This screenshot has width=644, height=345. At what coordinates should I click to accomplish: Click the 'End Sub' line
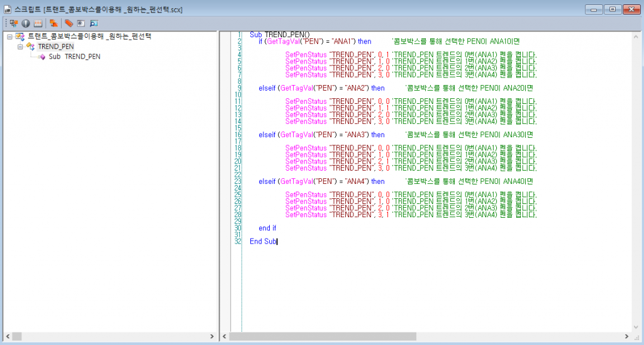pyautogui.click(x=263, y=241)
